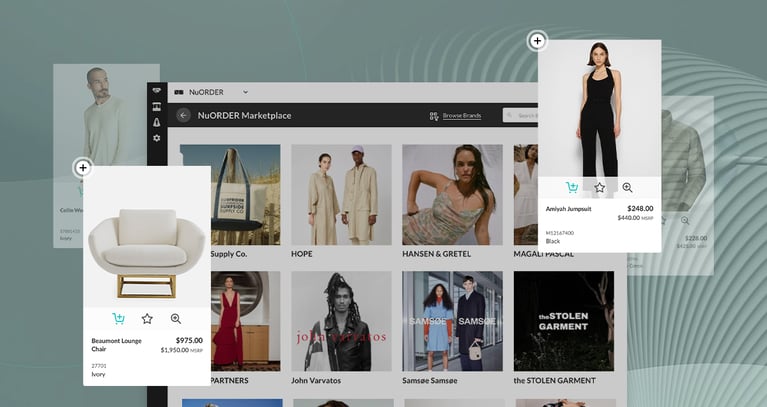Favorite the Amiyah Jumpsuit with star
This screenshot has height=407, width=767.
tap(600, 187)
